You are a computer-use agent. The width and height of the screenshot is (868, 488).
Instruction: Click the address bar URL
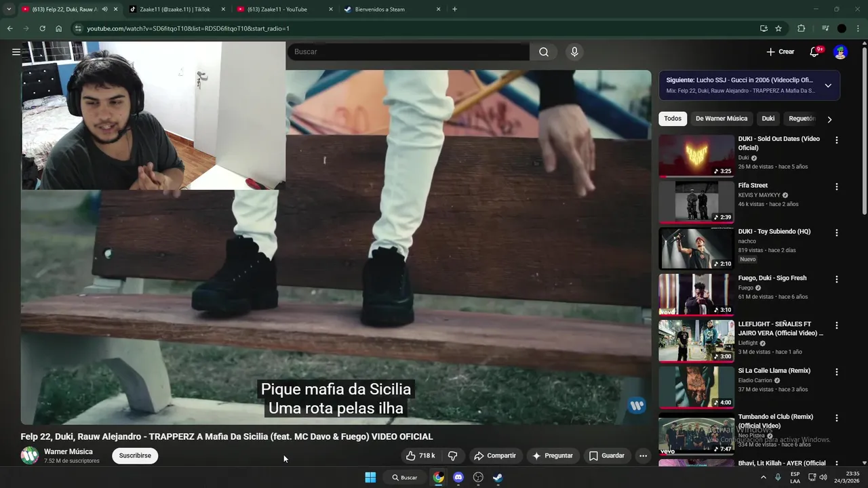coord(188,28)
